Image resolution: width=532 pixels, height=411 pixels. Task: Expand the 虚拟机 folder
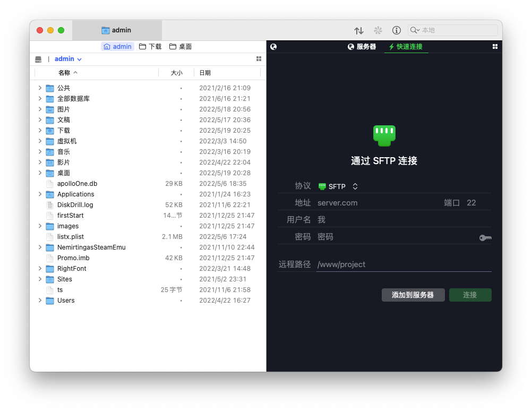(x=40, y=141)
